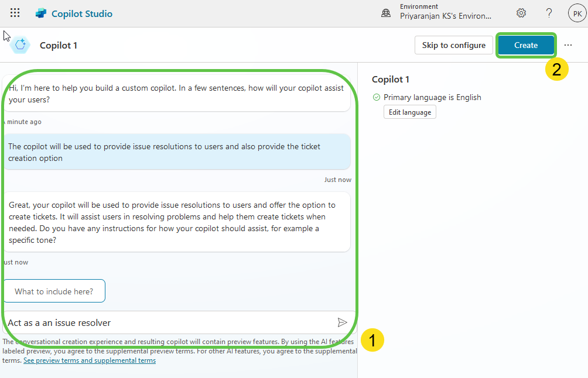Open Help via the question mark icon
The height and width of the screenshot is (378, 588).
tap(549, 12)
